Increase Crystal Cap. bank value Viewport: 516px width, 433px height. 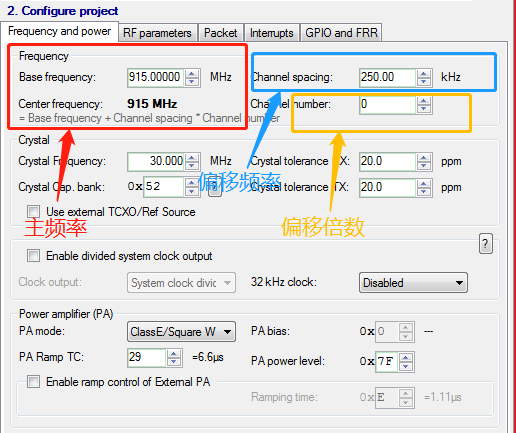coord(192,183)
